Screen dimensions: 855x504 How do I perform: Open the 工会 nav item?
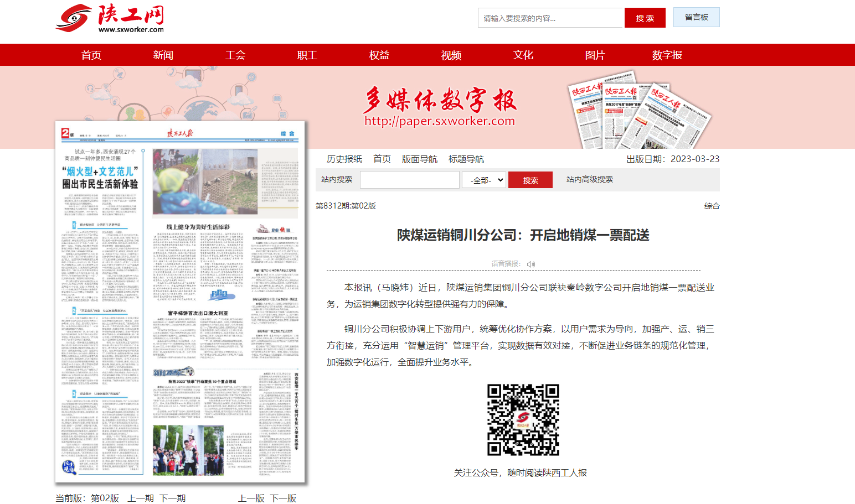[235, 55]
